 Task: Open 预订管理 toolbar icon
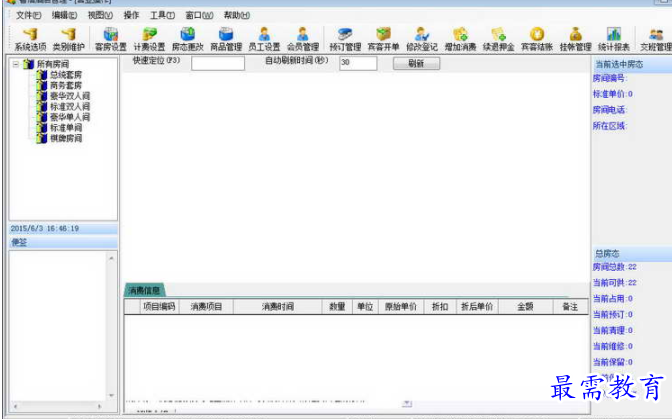[345, 39]
